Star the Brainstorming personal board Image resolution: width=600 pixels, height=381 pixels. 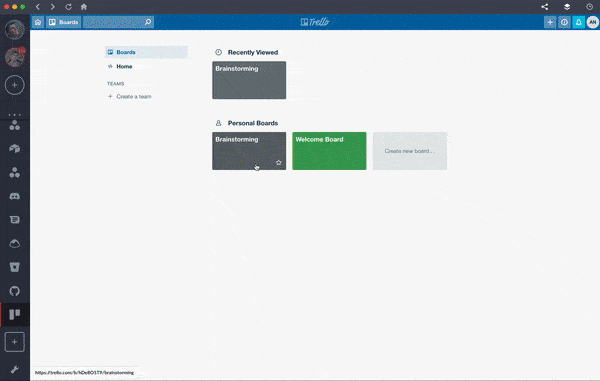click(279, 163)
